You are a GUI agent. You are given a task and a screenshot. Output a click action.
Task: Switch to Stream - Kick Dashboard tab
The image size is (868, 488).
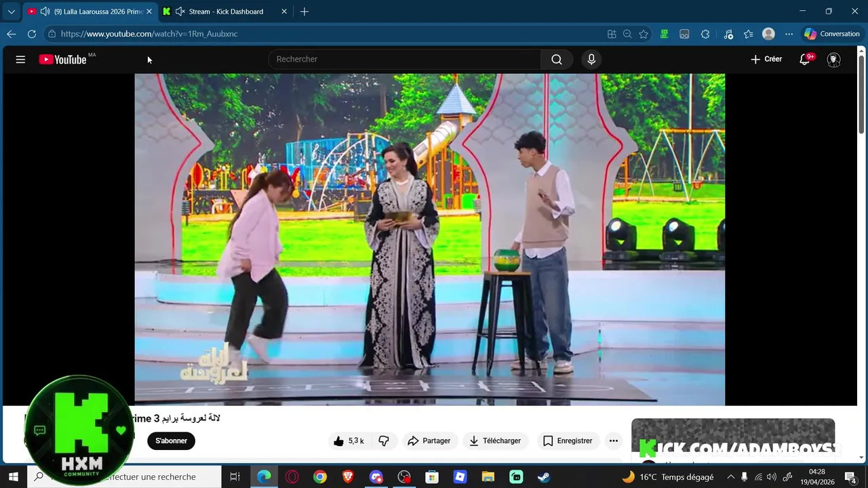226,12
